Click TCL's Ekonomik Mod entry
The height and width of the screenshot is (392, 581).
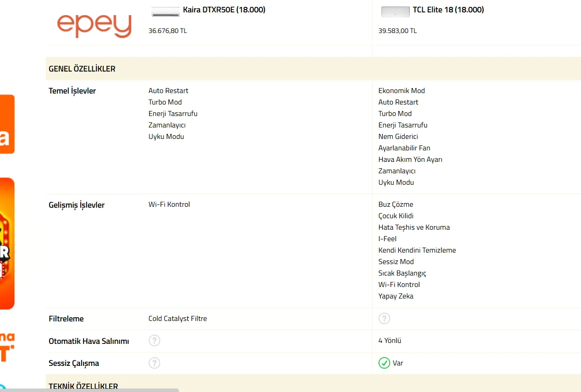402,91
